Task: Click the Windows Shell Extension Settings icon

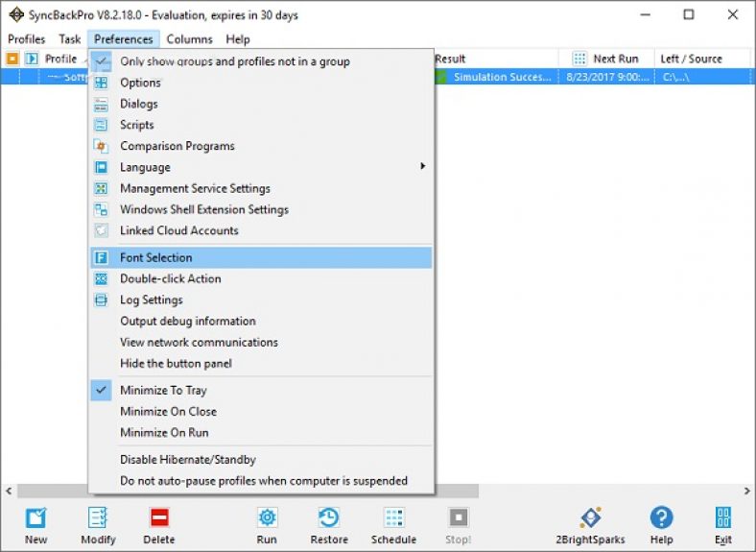Action: tap(102, 209)
